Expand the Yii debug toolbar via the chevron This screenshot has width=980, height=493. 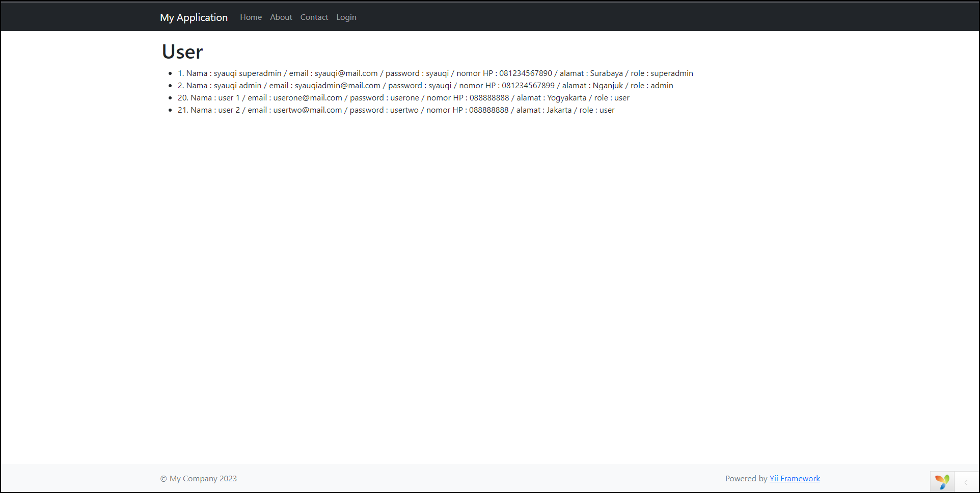click(x=967, y=481)
